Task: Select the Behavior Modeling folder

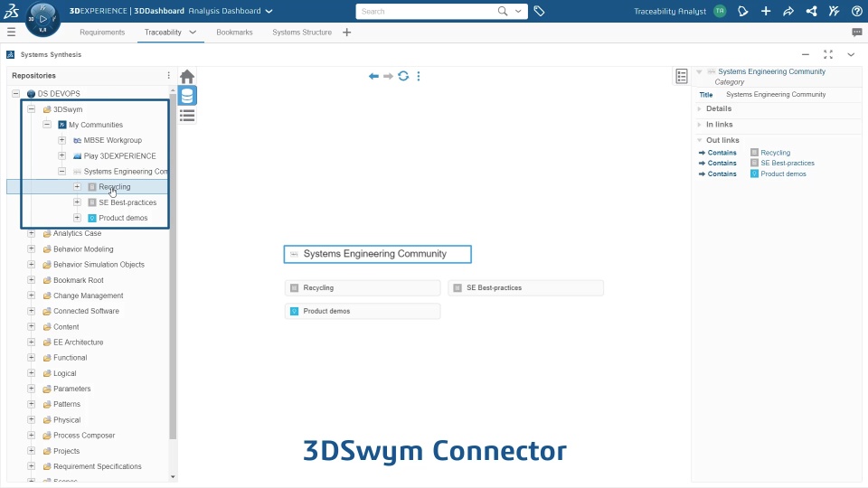Action: pyautogui.click(x=83, y=249)
